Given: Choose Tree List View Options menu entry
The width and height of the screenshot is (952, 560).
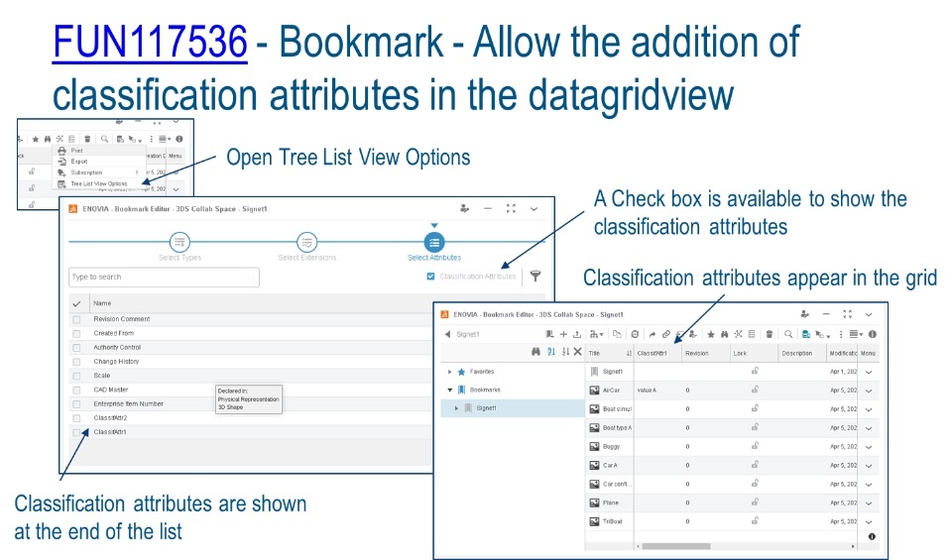Looking at the screenshot, I should [98, 183].
